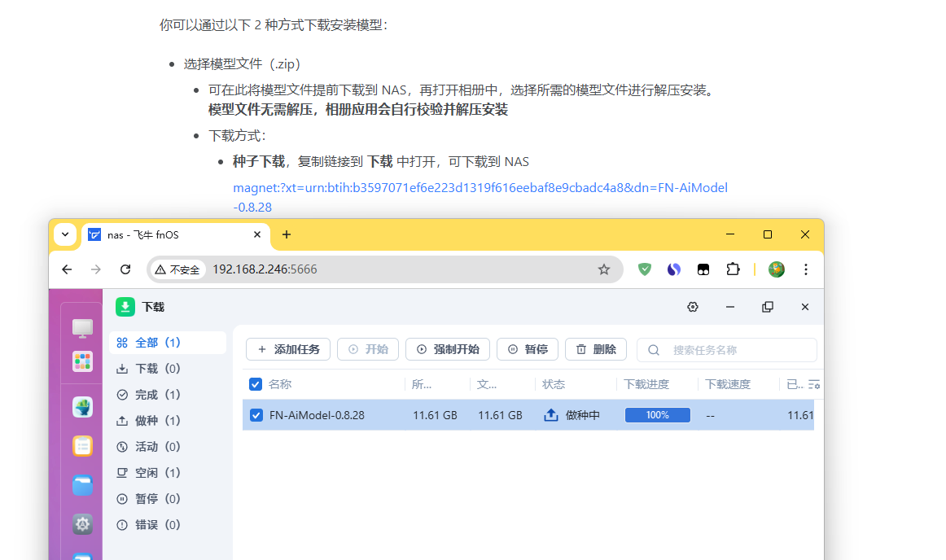
Task: Open the Chrome three-dot menu
Action: click(x=805, y=269)
